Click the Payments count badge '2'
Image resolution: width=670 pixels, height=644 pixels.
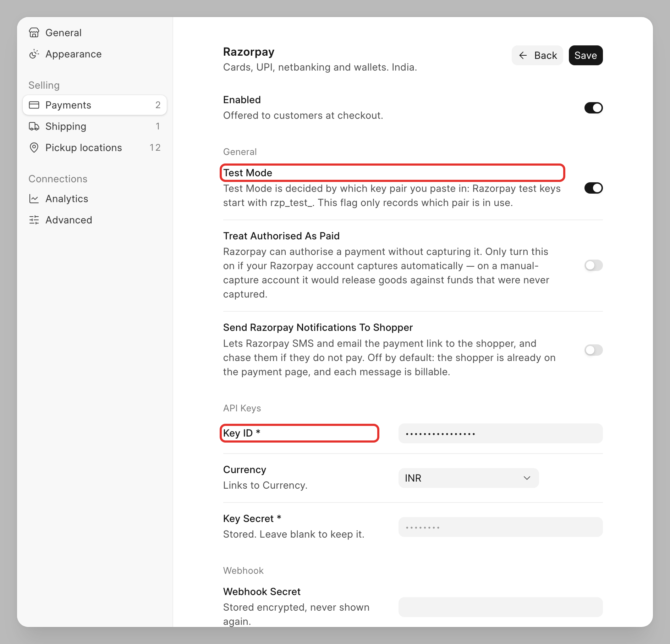158,105
